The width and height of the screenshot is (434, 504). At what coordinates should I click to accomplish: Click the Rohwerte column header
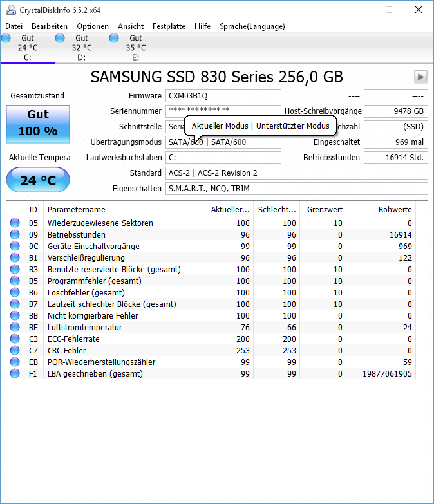381,210
